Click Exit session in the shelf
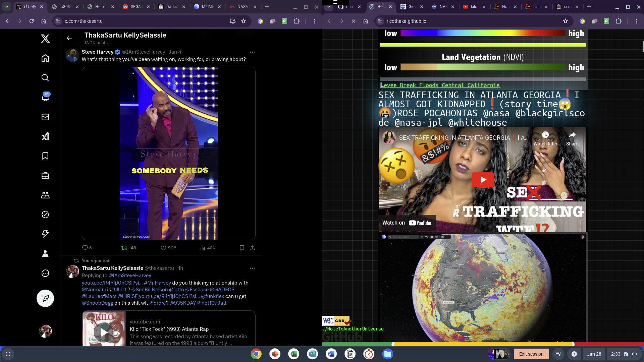 pos(531,354)
